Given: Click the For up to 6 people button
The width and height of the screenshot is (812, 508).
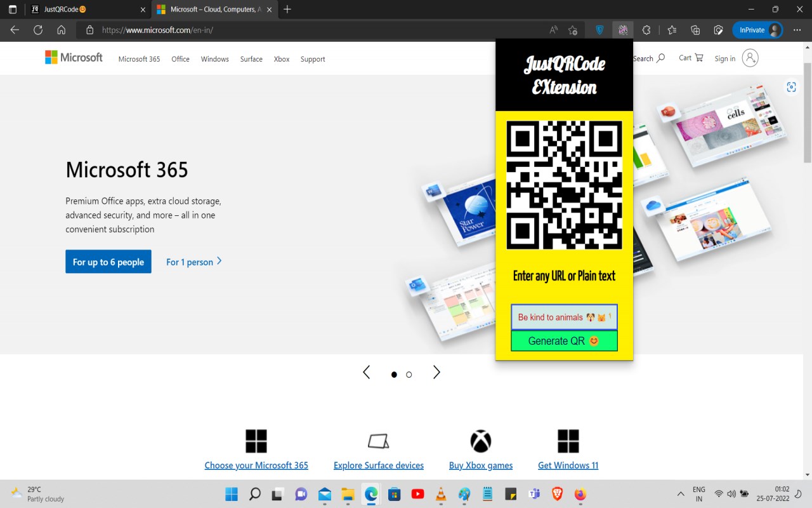Looking at the screenshot, I should coord(108,262).
